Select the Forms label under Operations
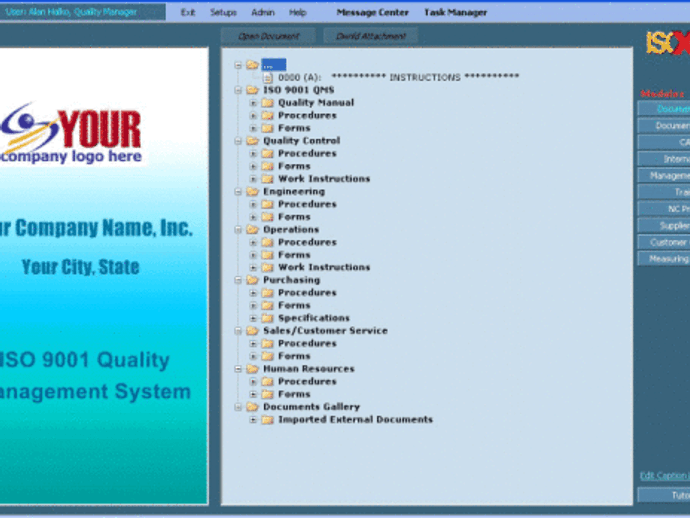Screen dimensions: 690x518 click(x=294, y=255)
